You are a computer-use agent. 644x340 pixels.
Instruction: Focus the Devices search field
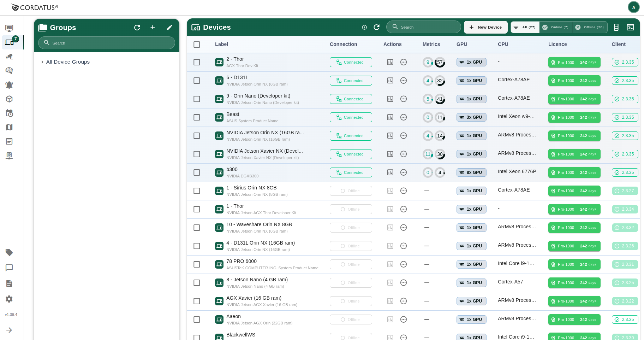[x=423, y=27]
